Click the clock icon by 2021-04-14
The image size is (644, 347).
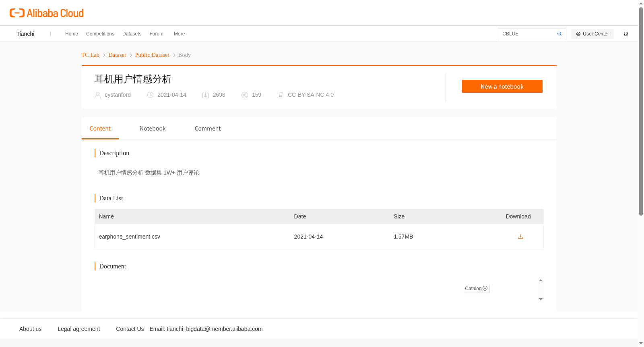click(x=150, y=95)
